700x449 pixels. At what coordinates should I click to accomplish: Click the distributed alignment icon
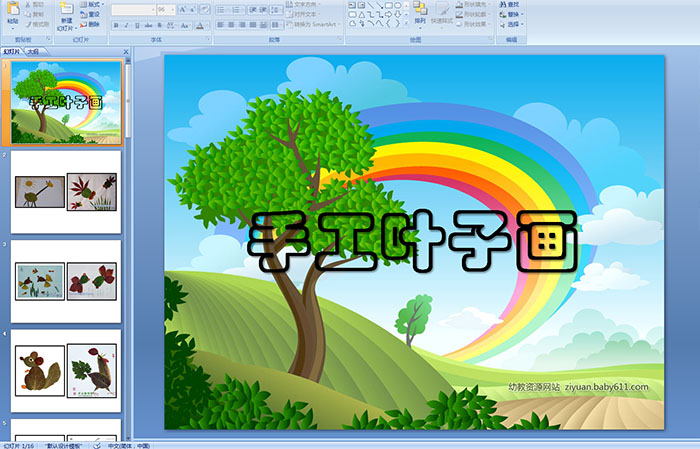click(x=263, y=25)
